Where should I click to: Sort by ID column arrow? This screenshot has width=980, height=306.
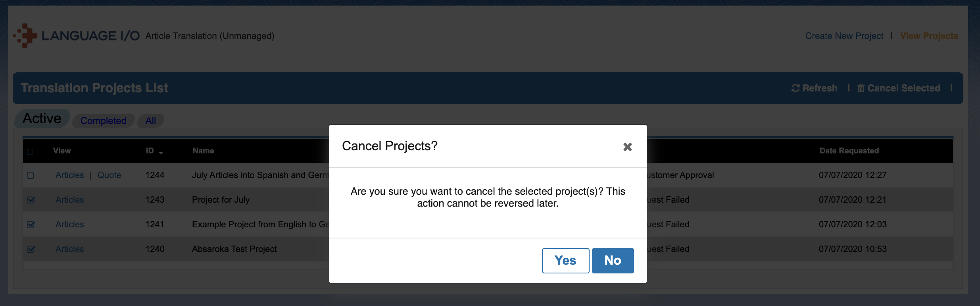click(161, 153)
